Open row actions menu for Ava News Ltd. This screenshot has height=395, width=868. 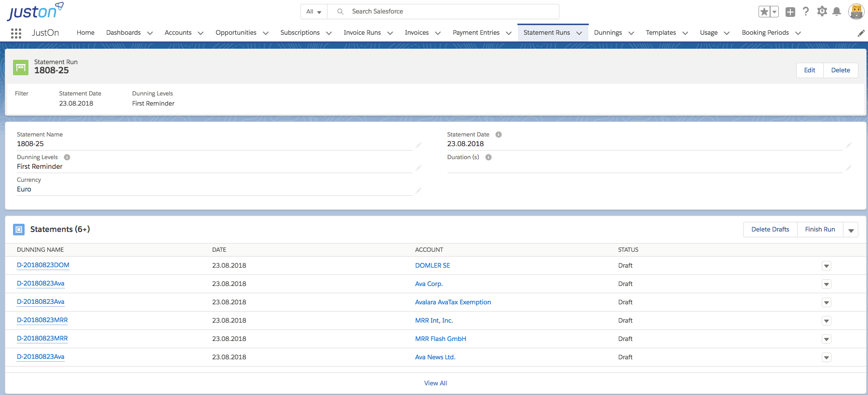click(x=827, y=357)
